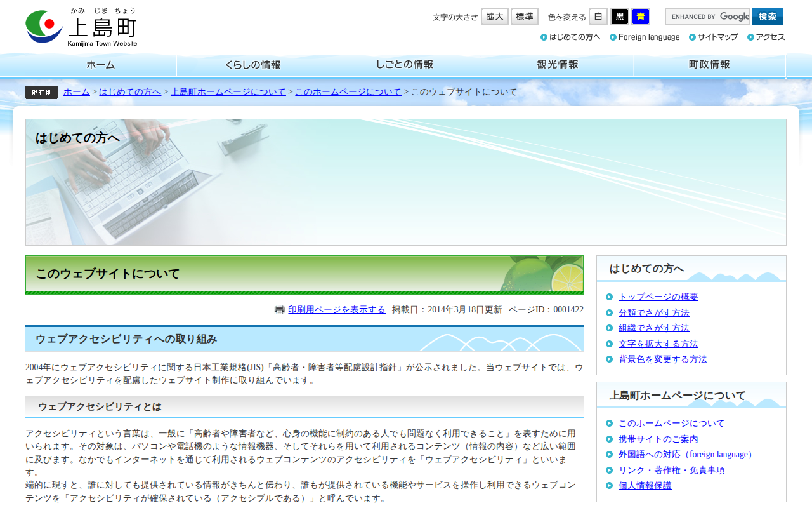Viewport: 812px width, 508px height.
Task: Click the 検索 search button
Action: point(768,17)
